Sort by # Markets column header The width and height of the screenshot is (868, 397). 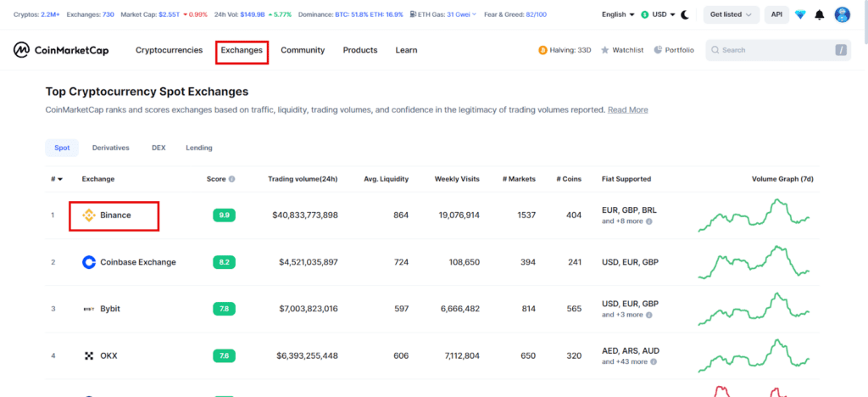(519, 179)
